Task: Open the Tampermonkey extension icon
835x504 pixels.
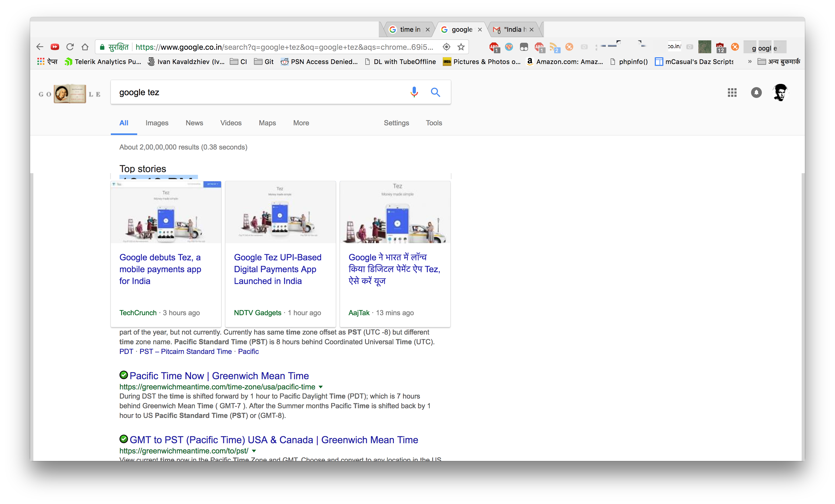Action: [x=524, y=47]
